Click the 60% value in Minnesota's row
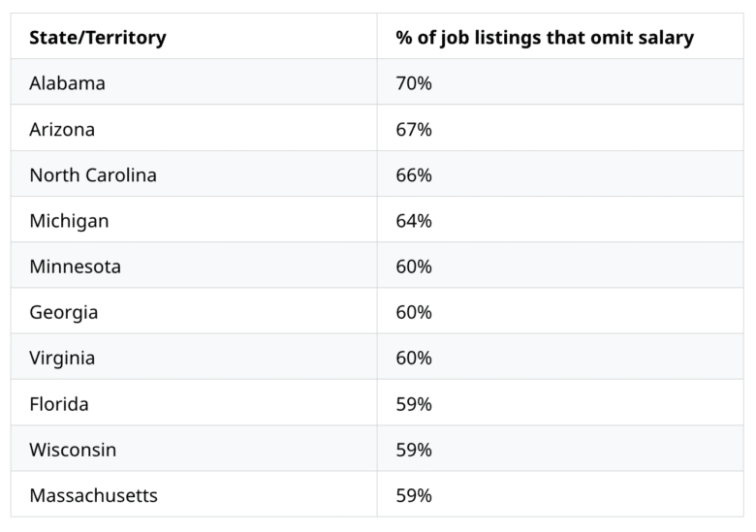 [x=414, y=266]
